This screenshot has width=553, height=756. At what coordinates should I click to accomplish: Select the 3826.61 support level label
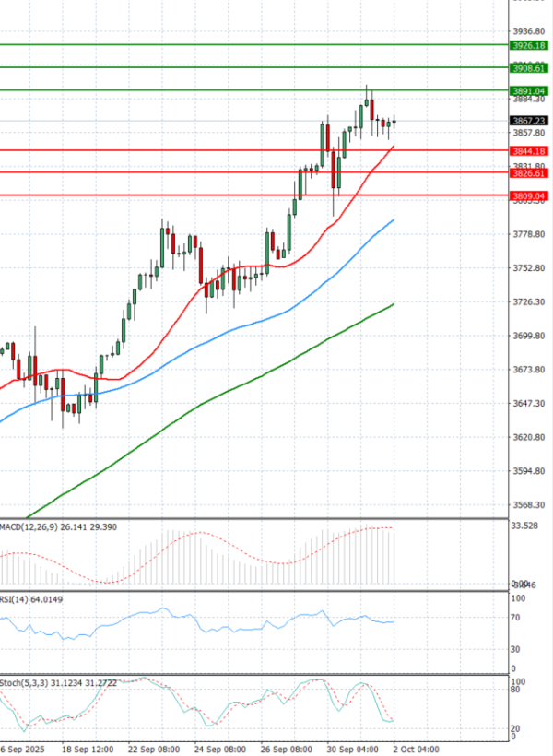[528, 173]
